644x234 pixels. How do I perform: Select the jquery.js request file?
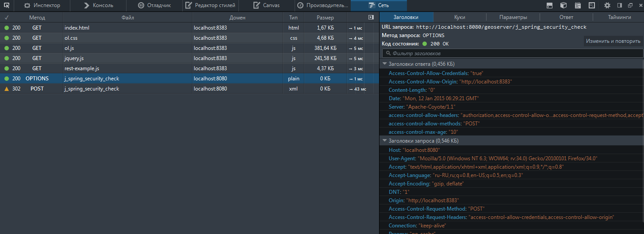(x=74, y=58)
